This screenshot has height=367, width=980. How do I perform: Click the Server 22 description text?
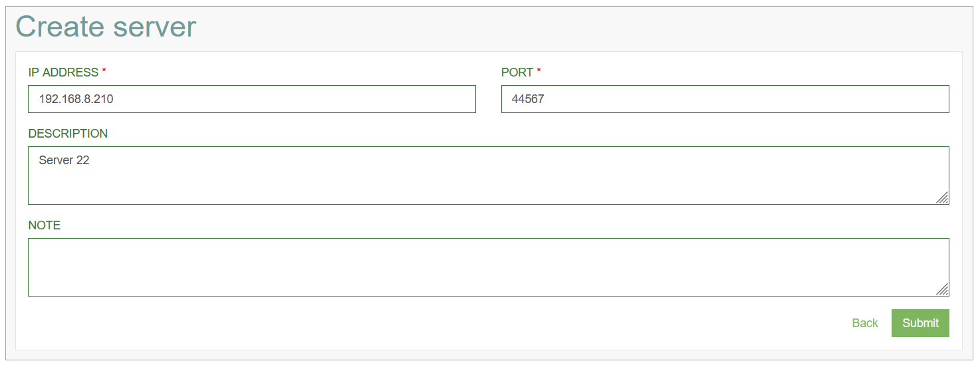tap(64, 160)
